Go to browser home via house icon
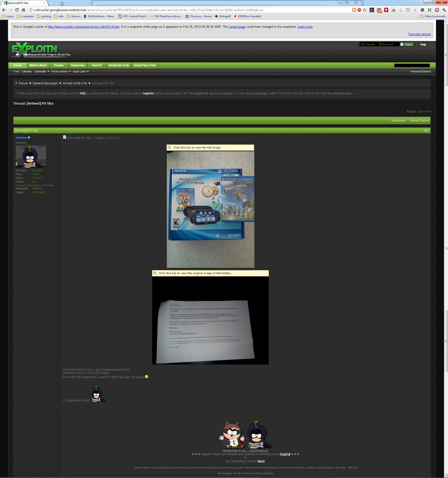Screen dimensions: 448x478 click(x=23, y=10)
